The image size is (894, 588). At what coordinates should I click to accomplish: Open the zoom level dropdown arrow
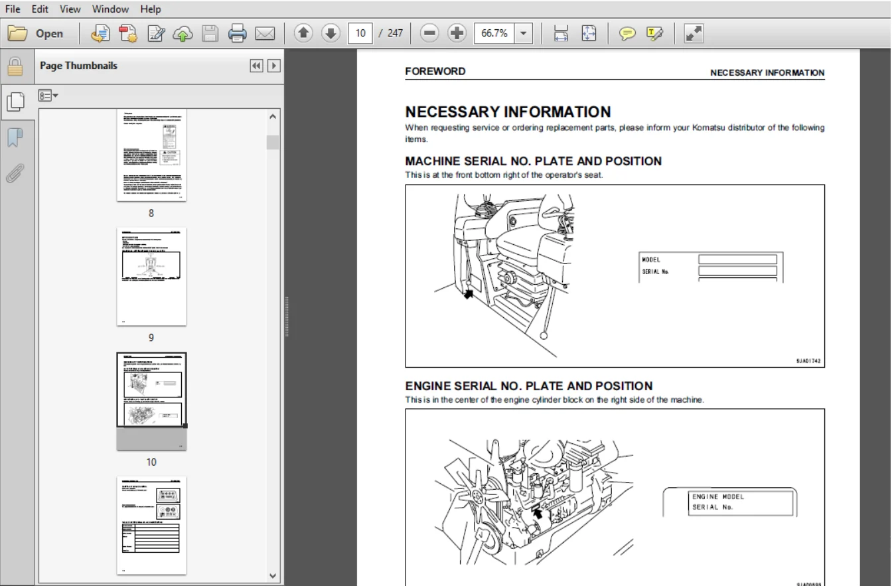[524, 33]
